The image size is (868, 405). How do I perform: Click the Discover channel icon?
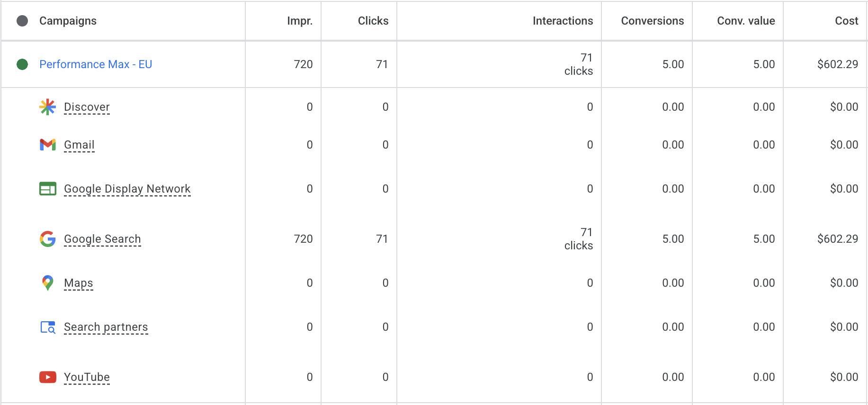tap(47, 107)
